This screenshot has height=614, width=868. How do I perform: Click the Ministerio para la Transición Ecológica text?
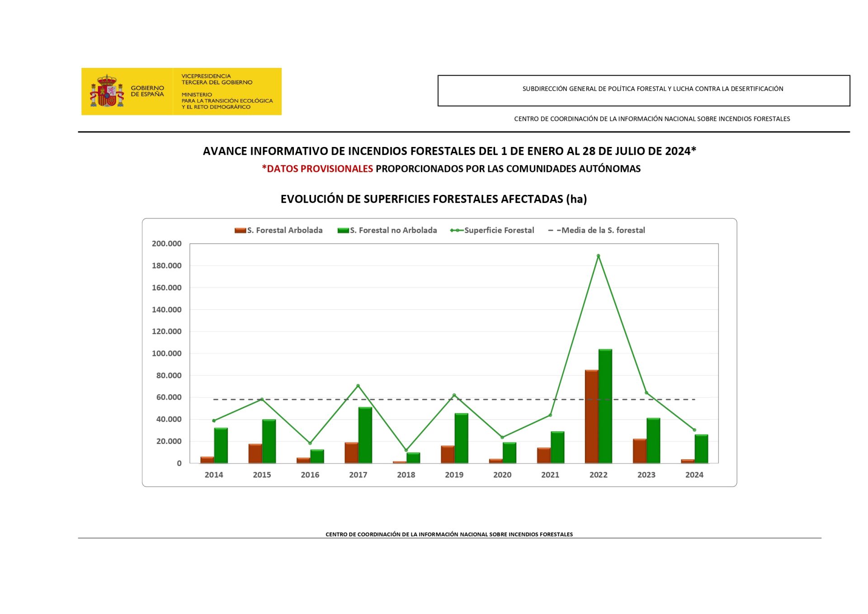pos(227,101)
